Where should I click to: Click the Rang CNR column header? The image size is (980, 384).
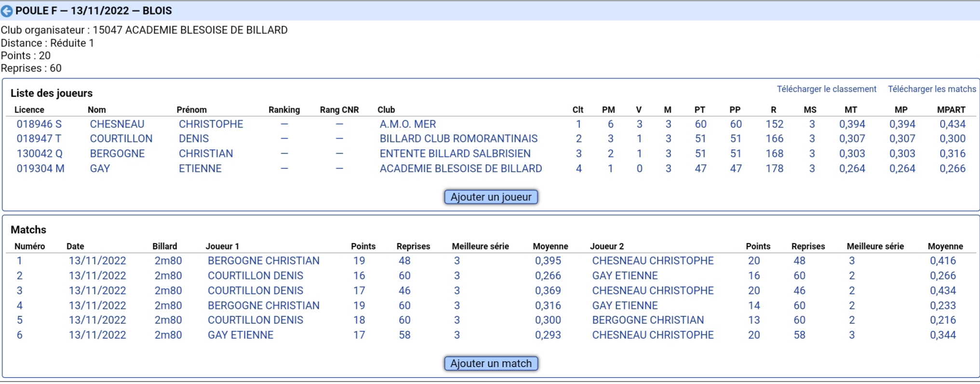pyautogui.click(x=339, y=110)
